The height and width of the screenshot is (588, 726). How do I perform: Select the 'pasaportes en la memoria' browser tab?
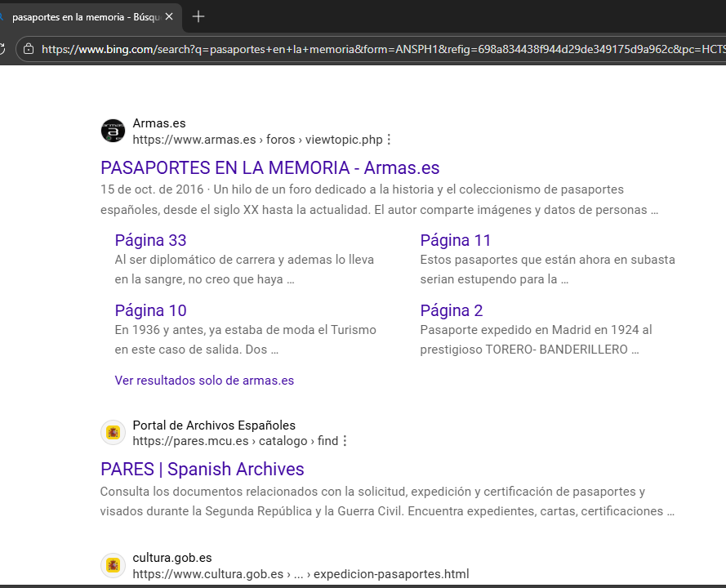[86, 16]
